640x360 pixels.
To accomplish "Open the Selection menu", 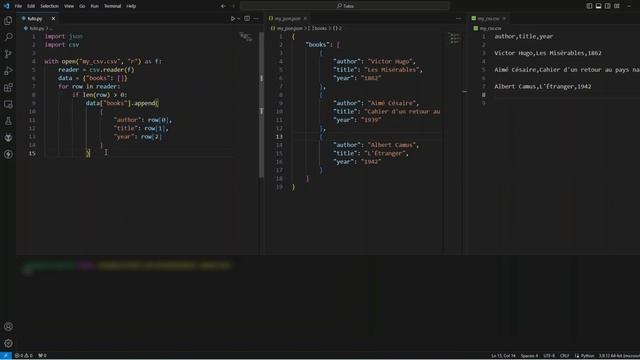I will 49,6.
